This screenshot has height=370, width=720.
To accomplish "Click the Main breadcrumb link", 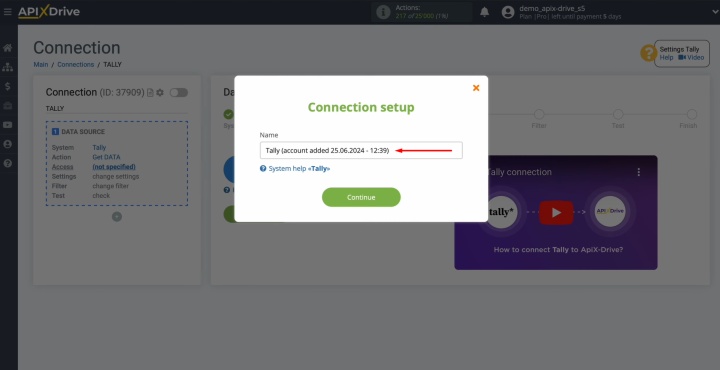I will tap(41, 65).
